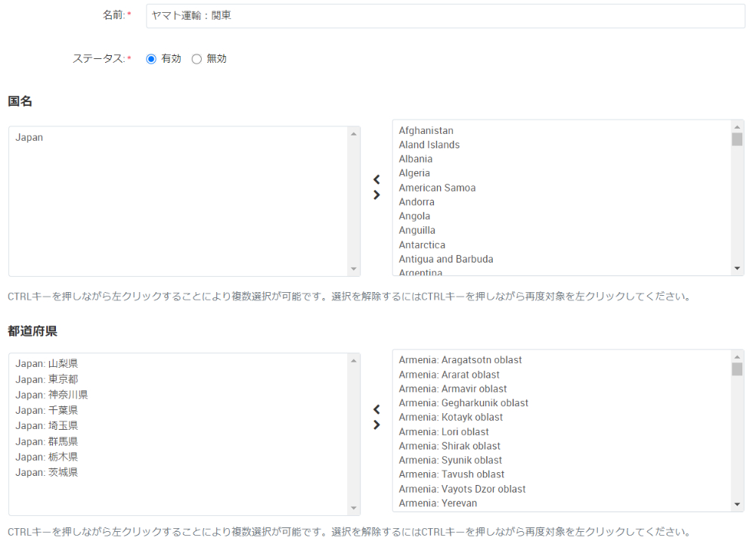
Task: Click scroll-up arrow of available prefectures list
Action: (x=737, y=357)
